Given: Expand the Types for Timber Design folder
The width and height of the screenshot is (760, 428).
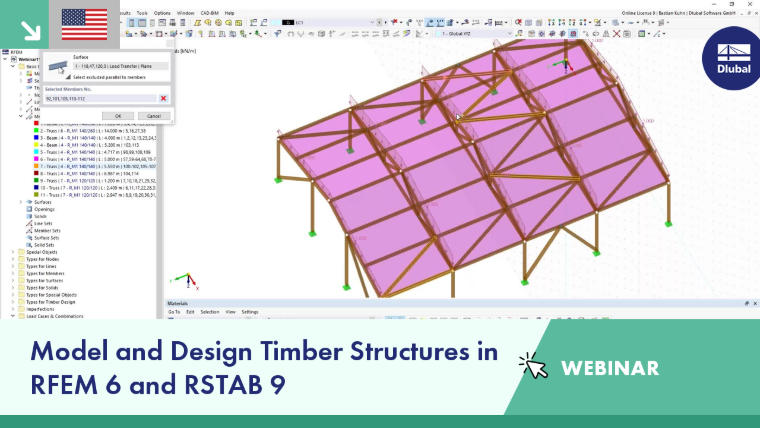Looking at the screenshot, I should (x=13, y=302).
